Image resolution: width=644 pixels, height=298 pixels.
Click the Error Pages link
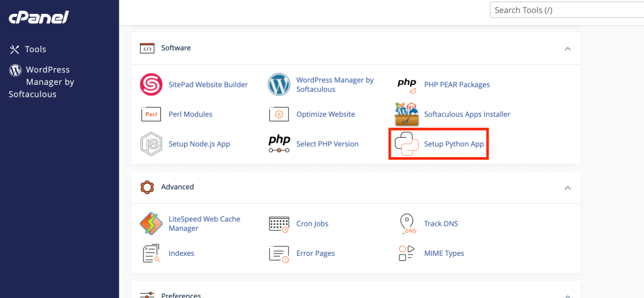point(315,253)
